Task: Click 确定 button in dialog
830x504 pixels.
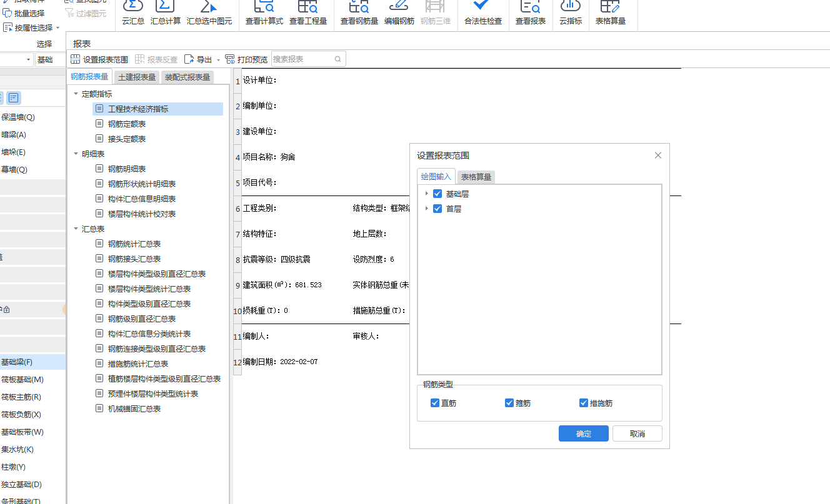Action: coord(584,434)
